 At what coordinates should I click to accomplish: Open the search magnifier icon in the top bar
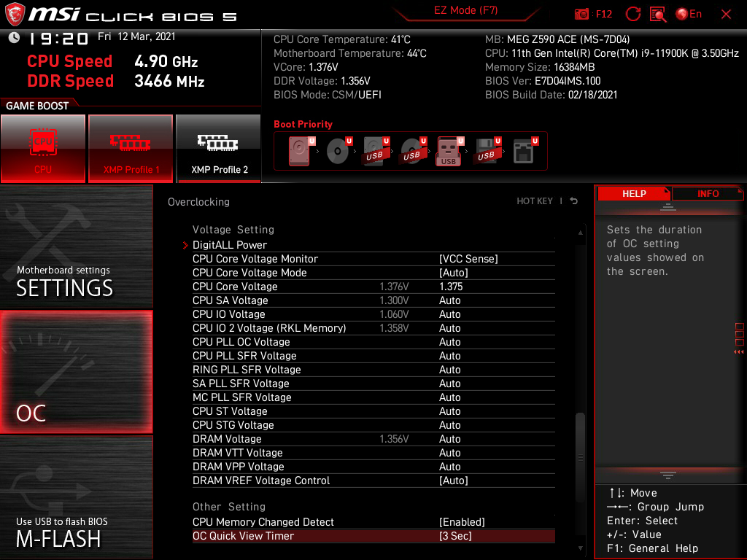658,15
